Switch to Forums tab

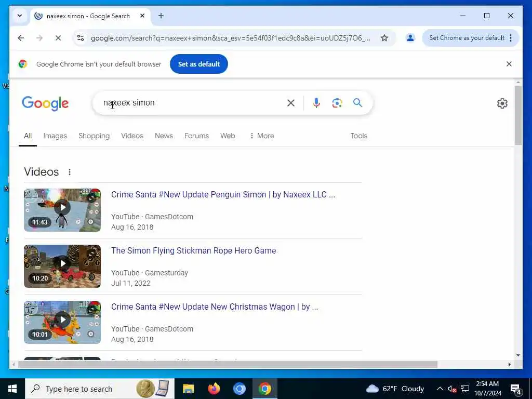coord(196,136)
